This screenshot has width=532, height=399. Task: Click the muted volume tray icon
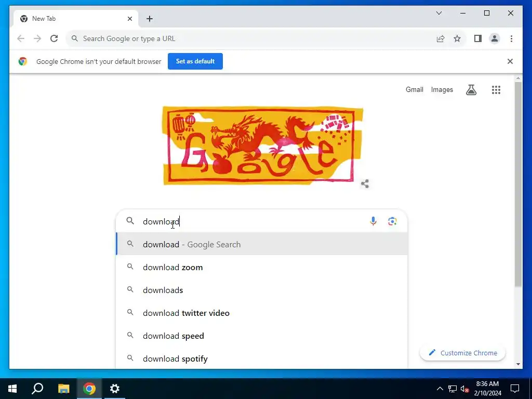(465, 389)
